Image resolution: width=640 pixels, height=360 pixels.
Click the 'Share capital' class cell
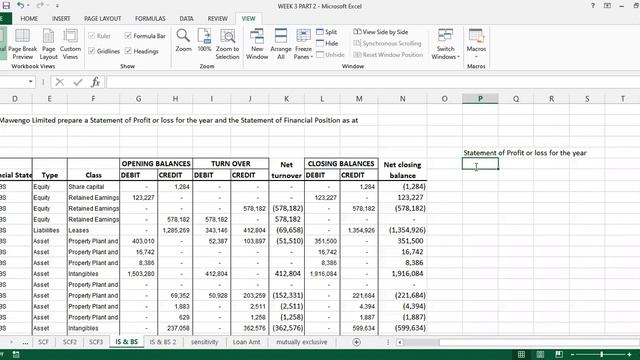pyautogui.click(x=93, y=187)
